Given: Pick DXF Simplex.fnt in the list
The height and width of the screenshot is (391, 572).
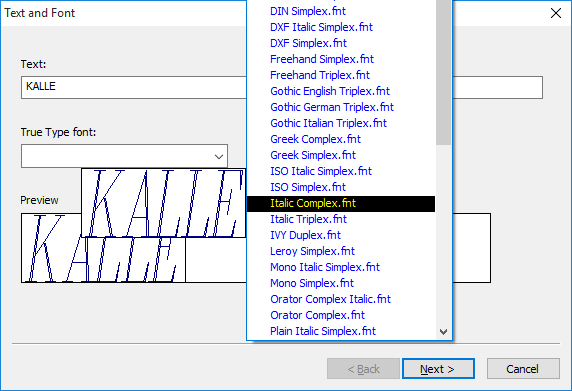Looking at the screenshot, I should [x=341, y=43].
